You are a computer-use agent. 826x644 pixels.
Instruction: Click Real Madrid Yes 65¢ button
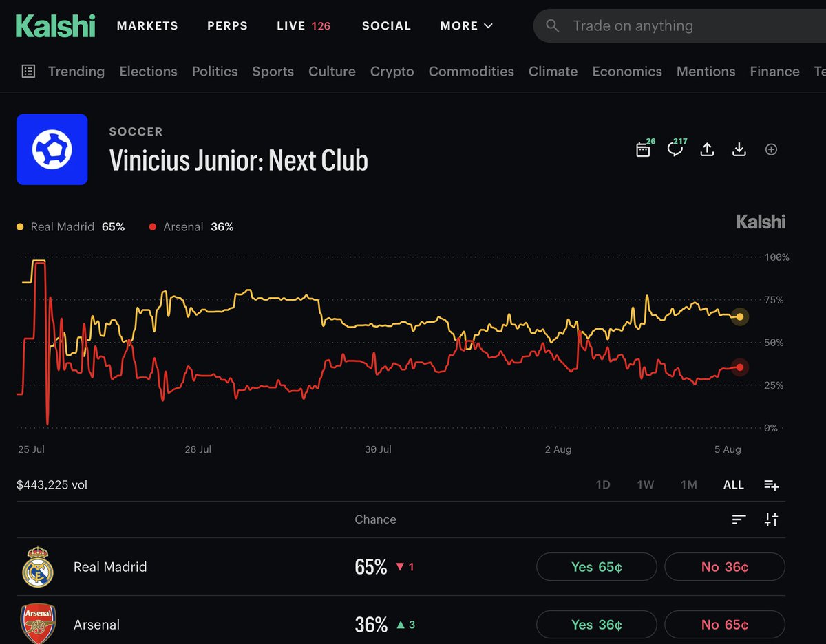pos(597,567)
